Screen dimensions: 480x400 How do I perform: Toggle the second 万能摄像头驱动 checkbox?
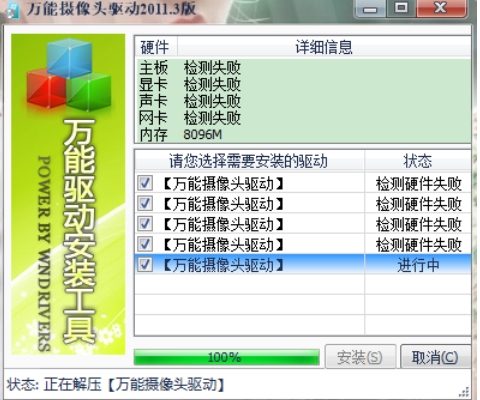tap(145, 203)
